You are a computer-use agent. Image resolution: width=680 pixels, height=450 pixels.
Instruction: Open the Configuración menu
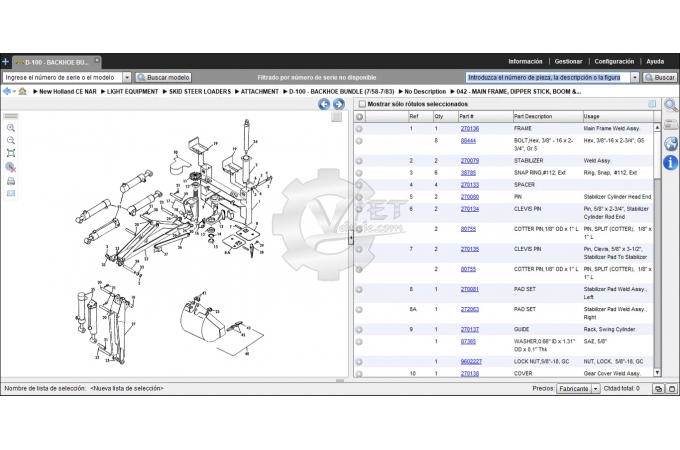point(614,62)
